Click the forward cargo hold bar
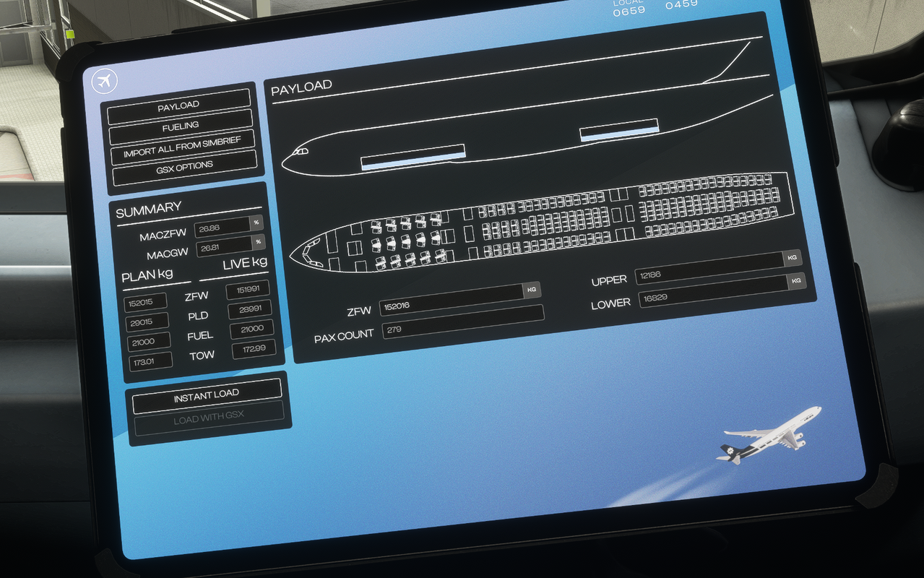 point(413,158)
